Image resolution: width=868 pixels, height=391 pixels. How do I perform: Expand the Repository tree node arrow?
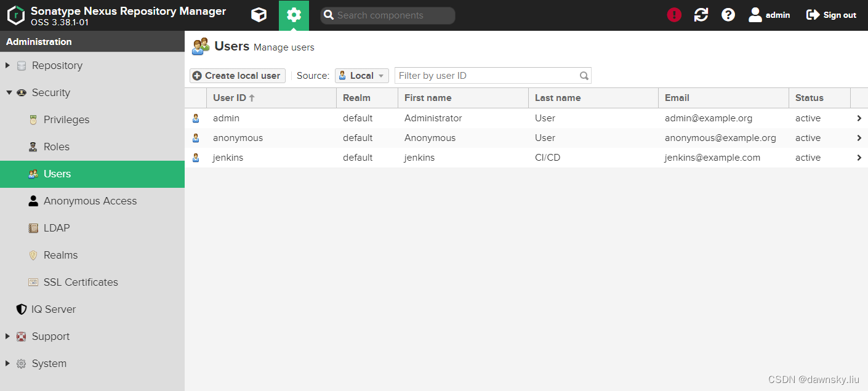(x=8, y=65)
